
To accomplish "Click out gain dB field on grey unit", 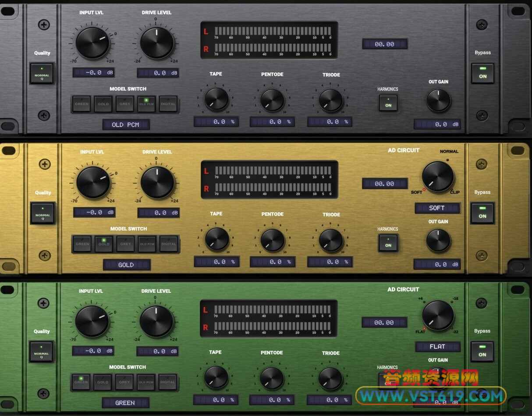I will click(437, 124).
